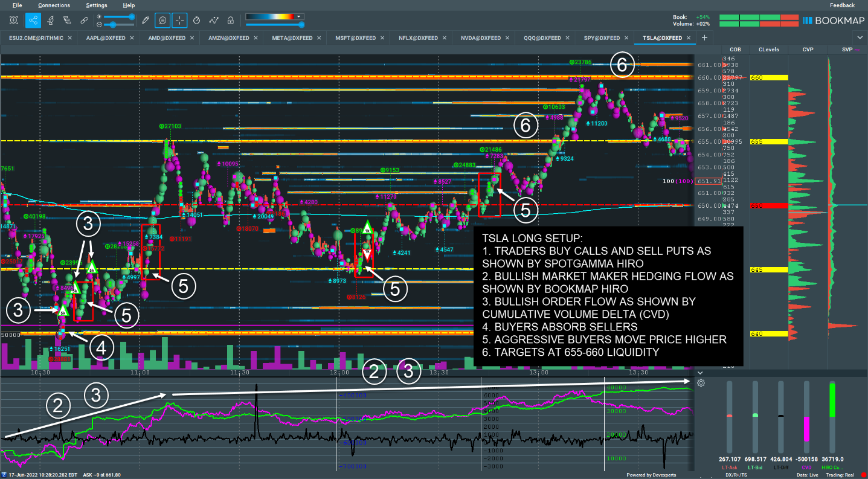The image size is (868, 479).
Task: Click the CLevels column header
Action: (x=768, y=49)
